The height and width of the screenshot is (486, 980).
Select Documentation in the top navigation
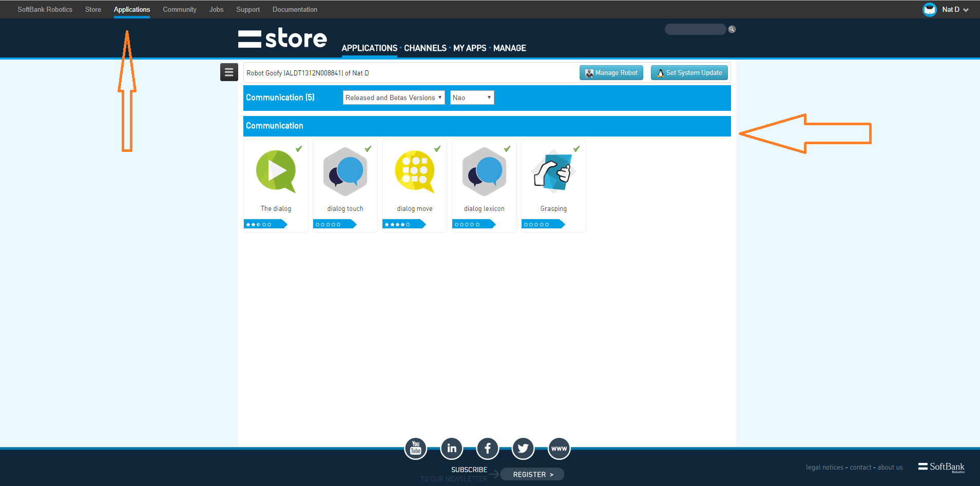pyautogui.click(x=295, y=9)
